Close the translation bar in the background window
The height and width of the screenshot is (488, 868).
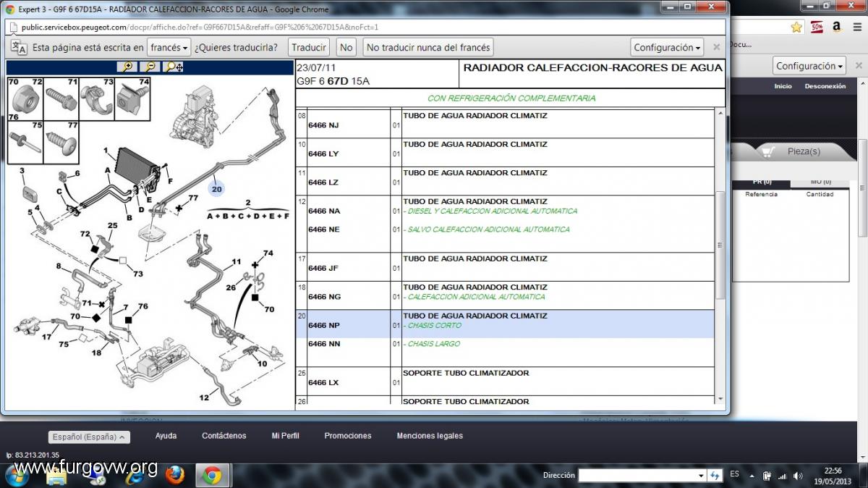coord(859,66)
